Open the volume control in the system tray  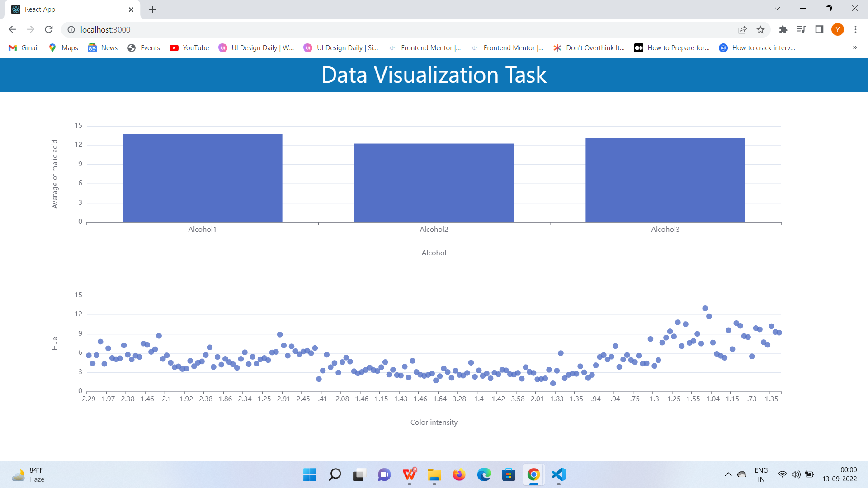pos(796,474)
